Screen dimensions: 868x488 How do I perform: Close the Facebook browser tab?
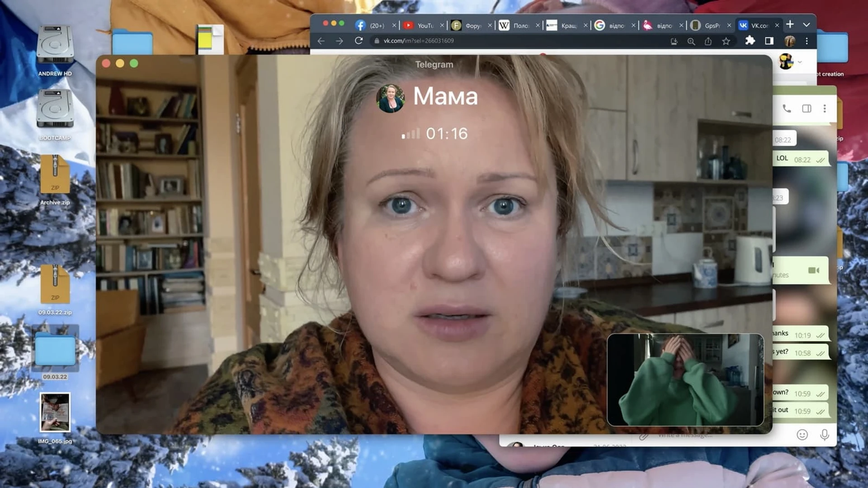(394, 25)
